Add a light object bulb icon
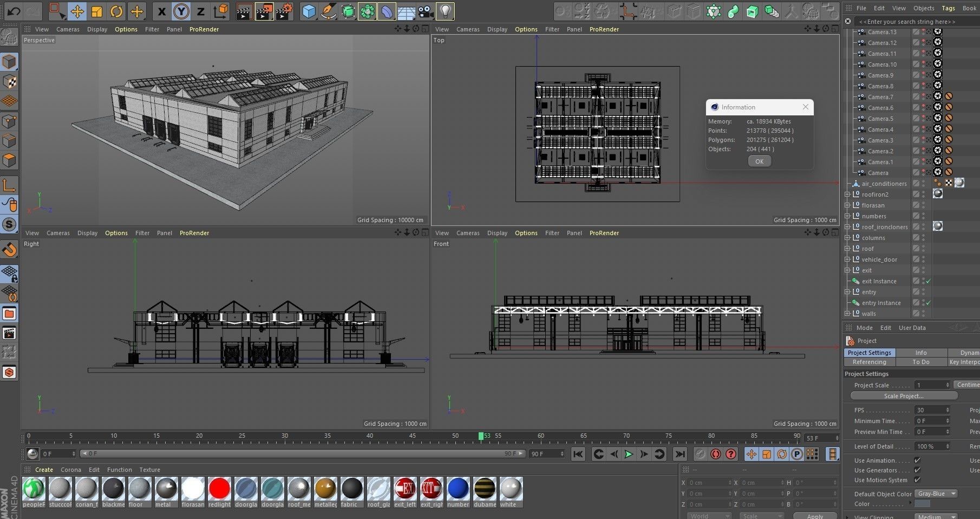 point(445,11)
